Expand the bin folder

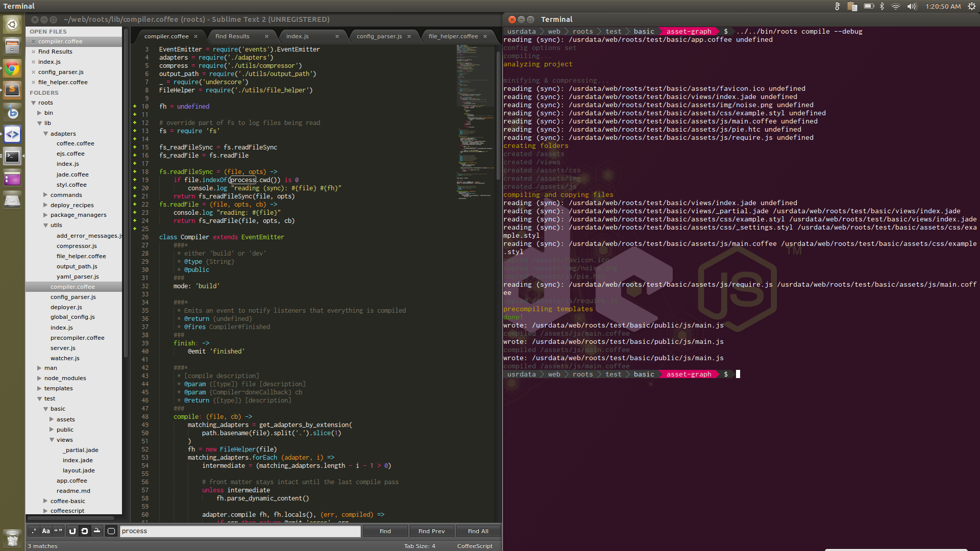(39, 113)
